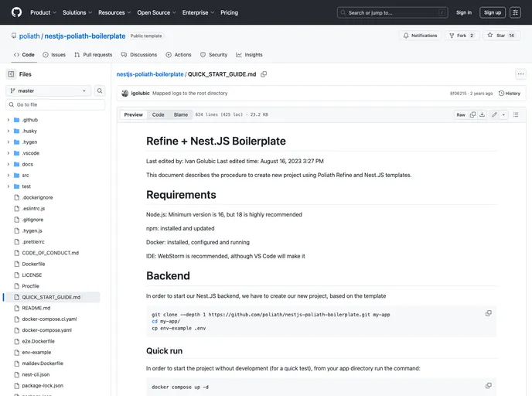Expand the Resources menu
This screenshot has height=396, width=532.
[x=114, y=12]
